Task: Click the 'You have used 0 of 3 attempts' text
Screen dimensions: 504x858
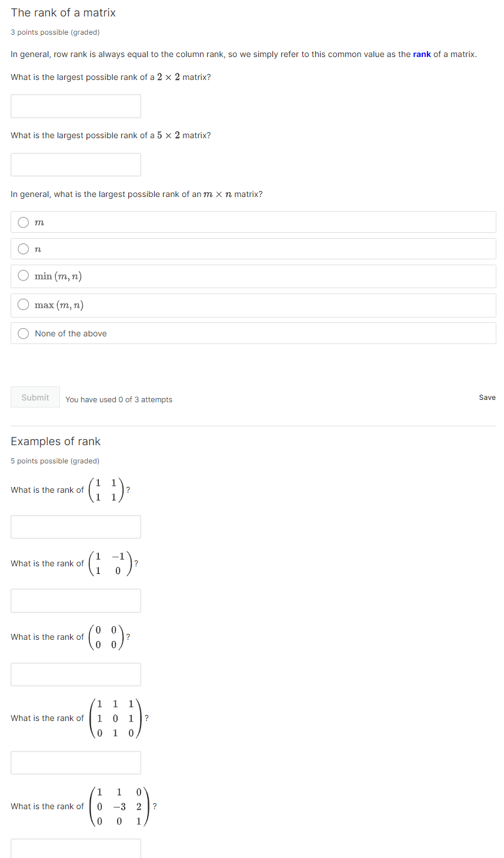Action: [119, 399]
